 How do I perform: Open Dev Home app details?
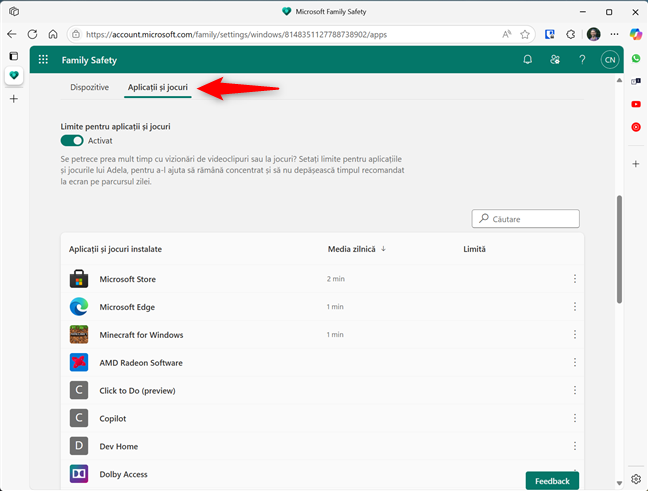pyautogui.click(x=119, y=446)
